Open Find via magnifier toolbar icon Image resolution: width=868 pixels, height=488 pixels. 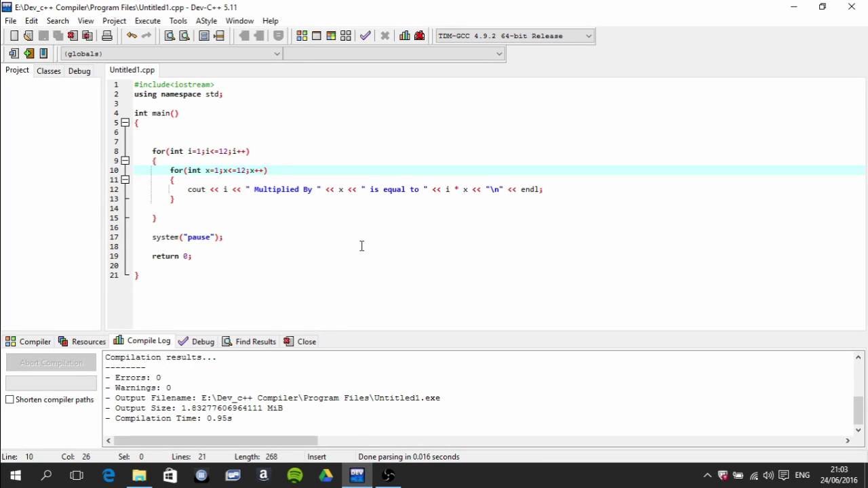[x=170, y=36]
